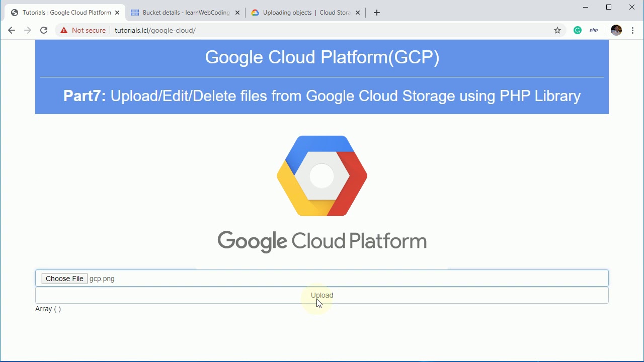The width and height of the screenshot is (644, 362).
Task: Reload the page with the refresh icon
Action: [44, 30]
